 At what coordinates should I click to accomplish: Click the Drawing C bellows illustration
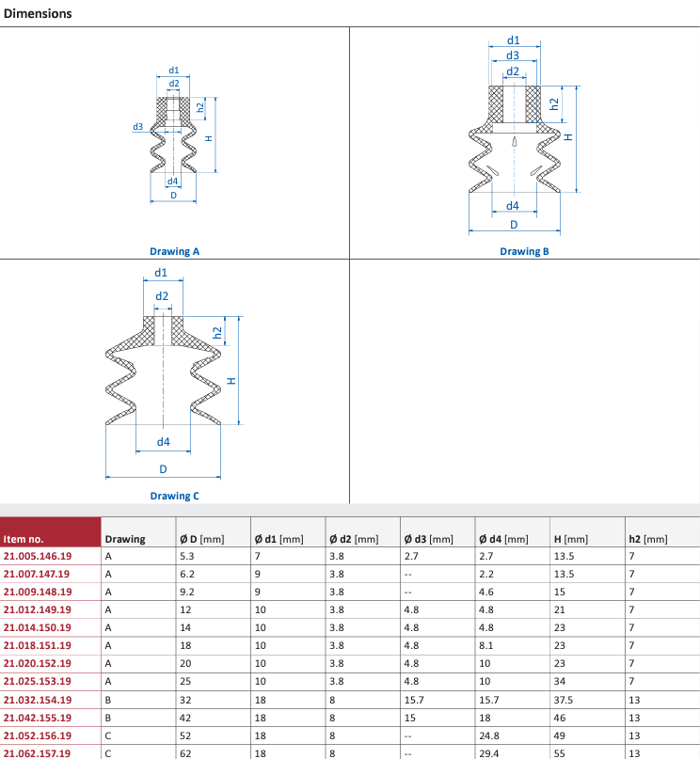tap(174, 373)
